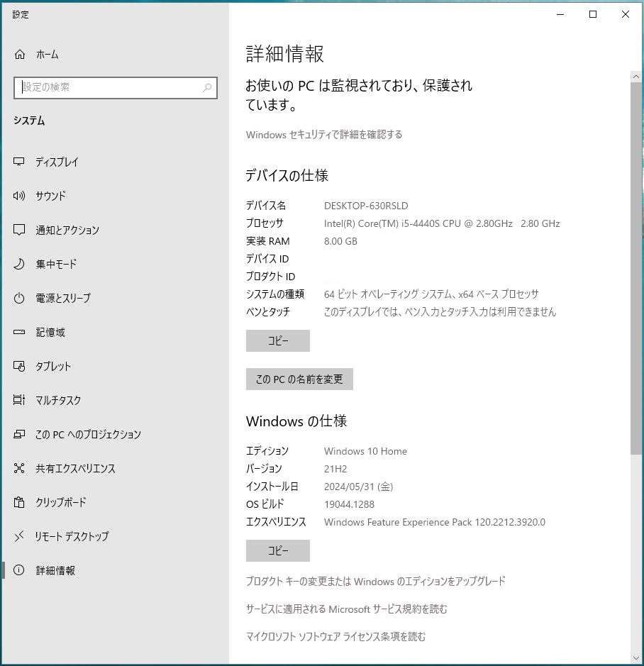
Task: Maximize the Settings window
Action: click(593, 14)
